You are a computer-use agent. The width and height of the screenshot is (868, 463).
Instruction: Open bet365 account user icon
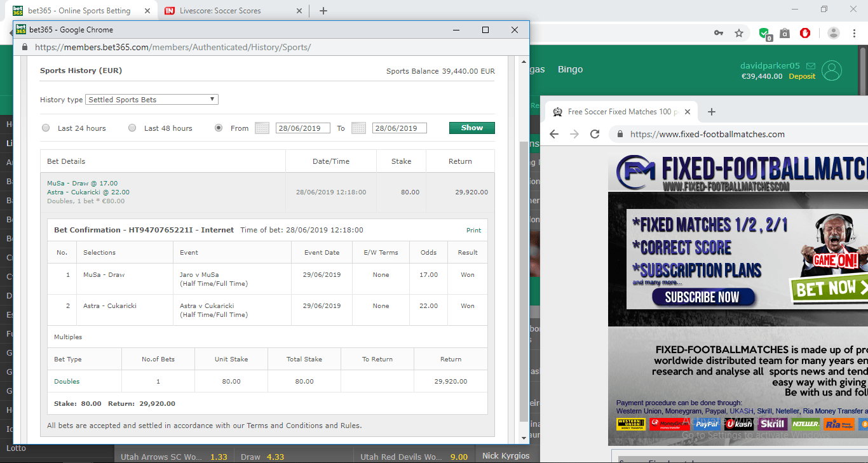click(832, 70)
